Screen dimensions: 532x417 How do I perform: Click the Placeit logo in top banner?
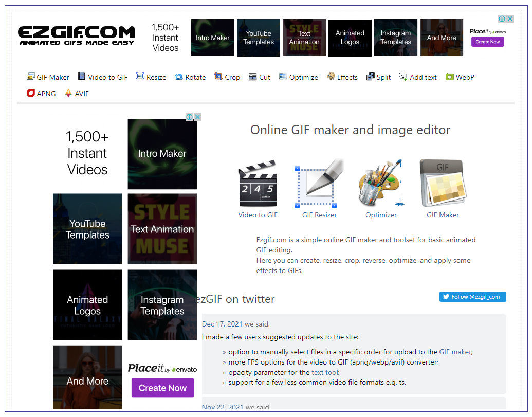tap(488, 31)
